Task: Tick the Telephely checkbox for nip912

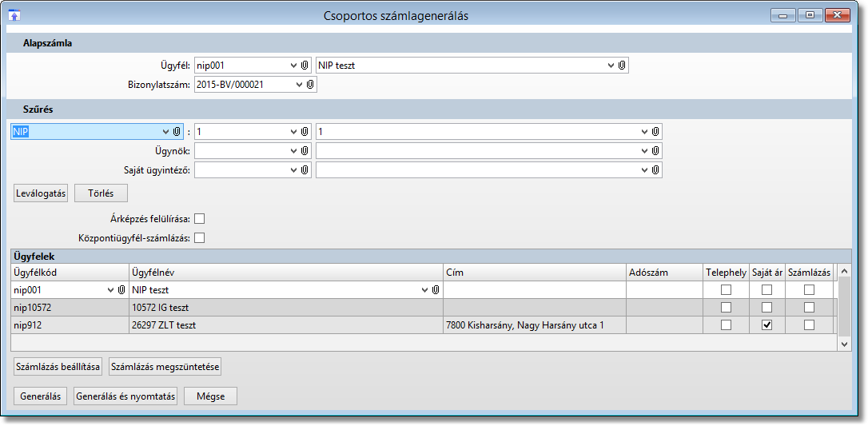Action: [726, 325]
